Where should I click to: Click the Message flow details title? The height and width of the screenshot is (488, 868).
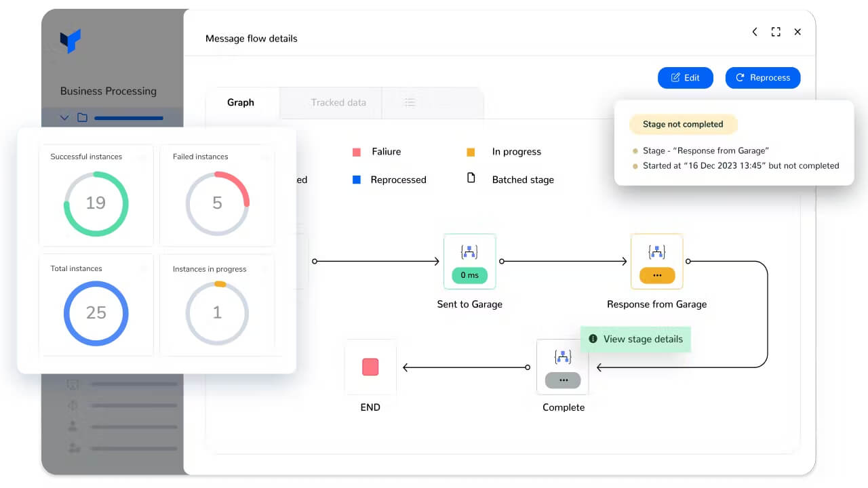[x=252, y=39]
